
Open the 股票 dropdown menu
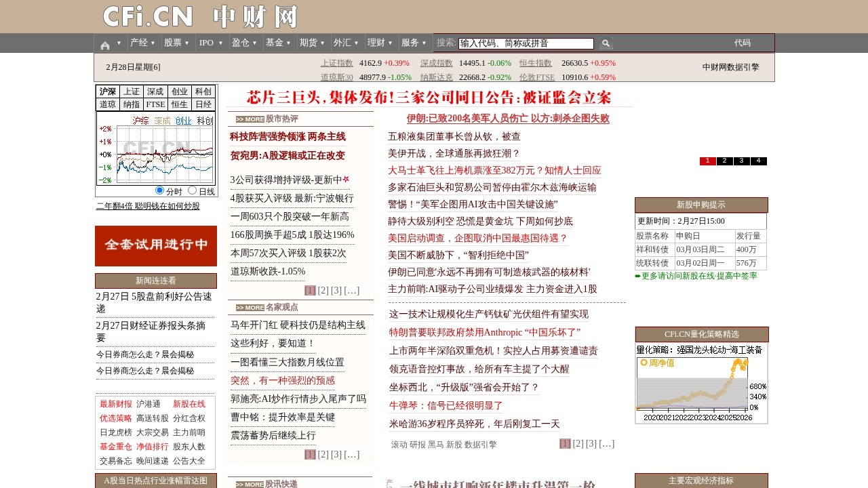pyautogui.click(x=174, y=43)
